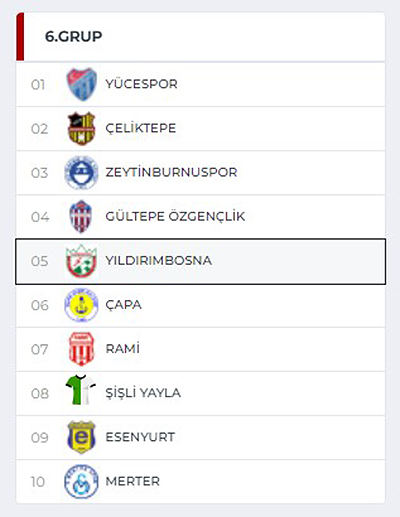The height and width of the screenshot is (517, 400).
Task: Select the Şişli Yayla green-white jersey icon
Action: [x=81, y=390]
